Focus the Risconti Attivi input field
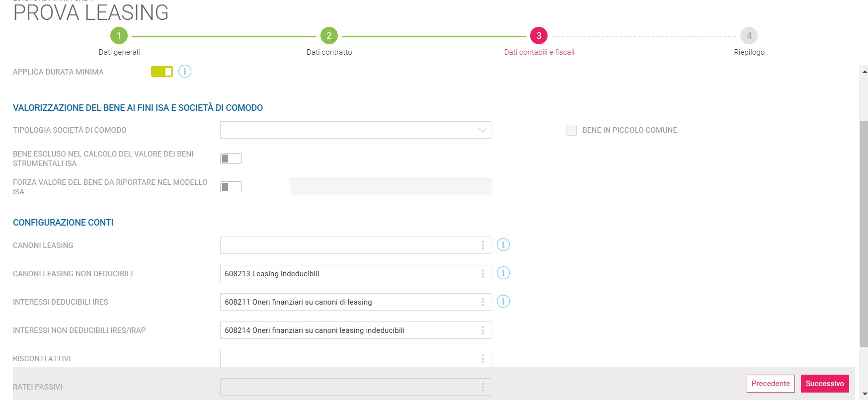This screenshot has height=400, width=868. click(356, 359)
